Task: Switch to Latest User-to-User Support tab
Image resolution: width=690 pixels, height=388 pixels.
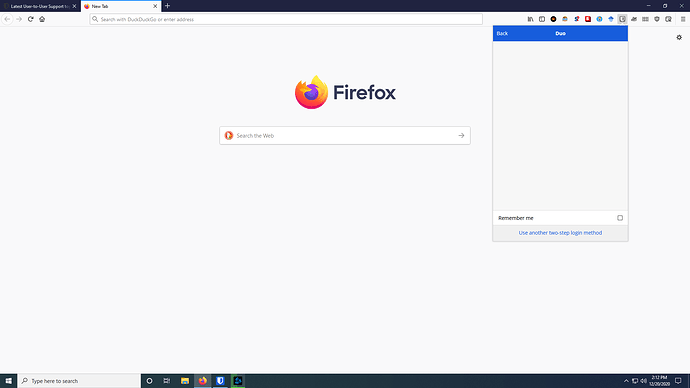Action: [x=40, y=6]
